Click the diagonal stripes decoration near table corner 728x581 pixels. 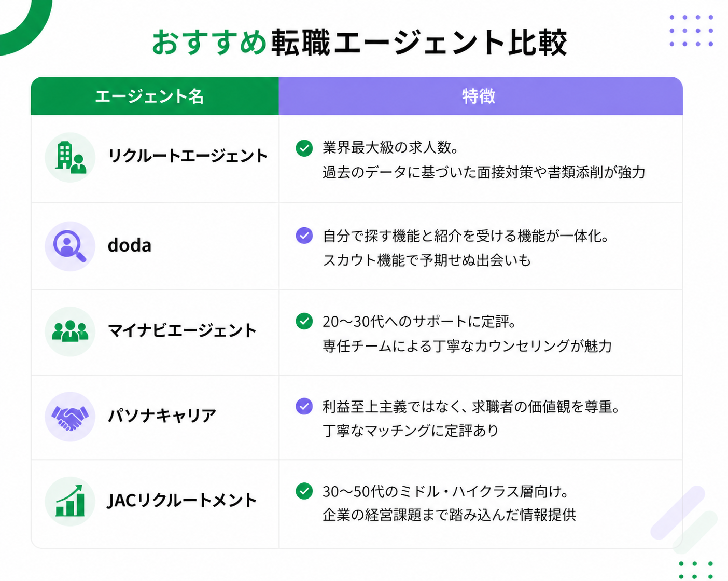pos(684,519)
